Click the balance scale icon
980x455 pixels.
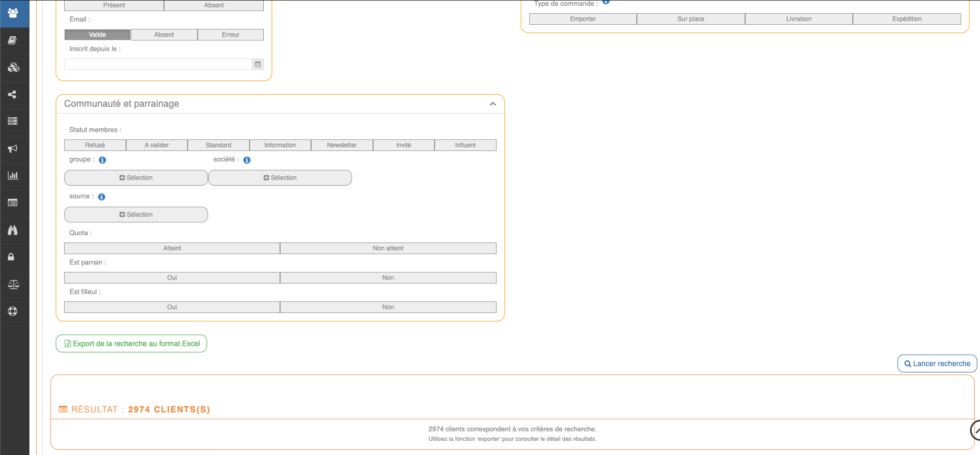[14, 285]
